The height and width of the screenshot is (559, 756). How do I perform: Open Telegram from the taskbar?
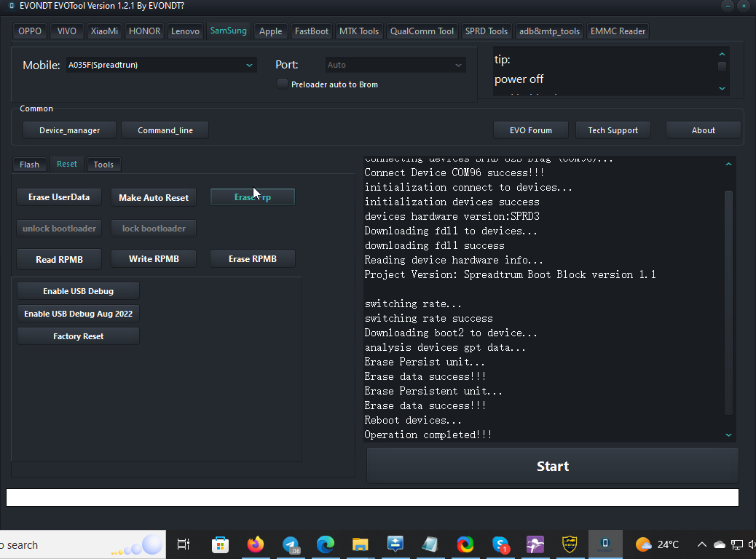(x=291, y=544)
